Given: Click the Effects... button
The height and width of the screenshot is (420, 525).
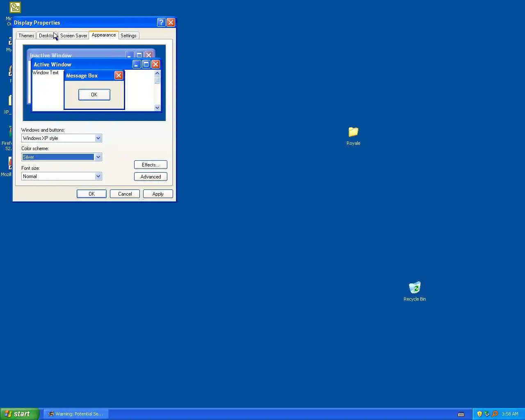Looking at the screenshot, I should (151, 165).
